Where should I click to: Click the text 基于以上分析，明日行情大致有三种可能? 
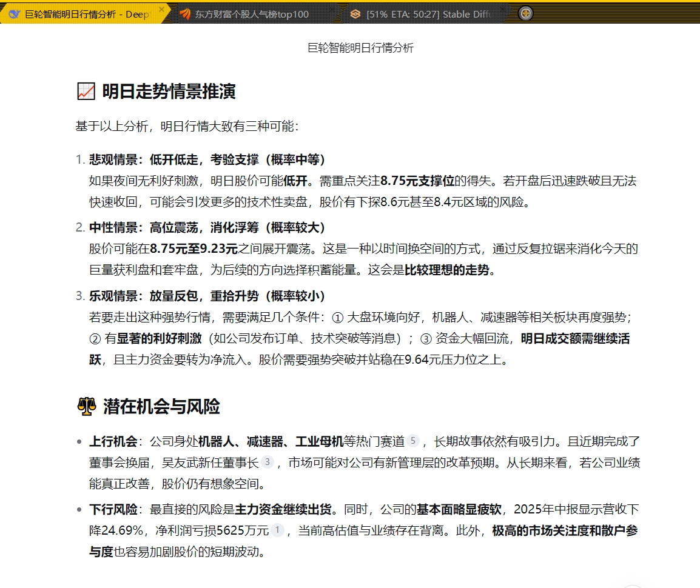pos(187,126)
